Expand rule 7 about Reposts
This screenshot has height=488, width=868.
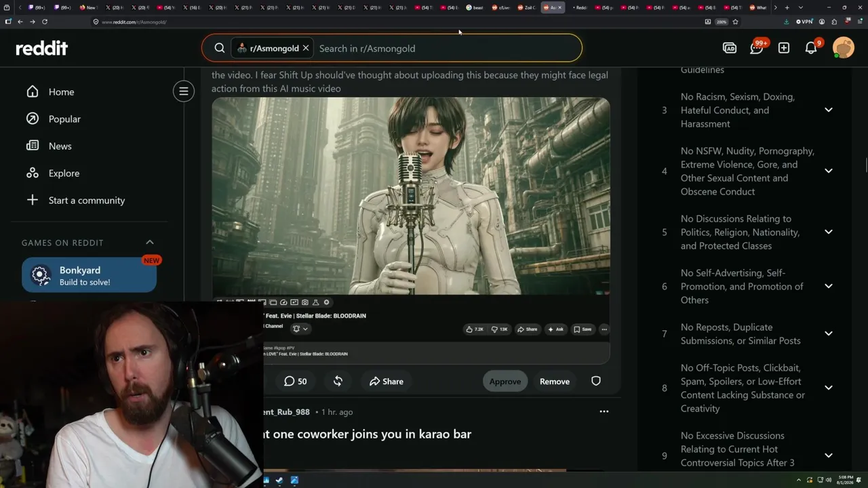coord(829,333)
